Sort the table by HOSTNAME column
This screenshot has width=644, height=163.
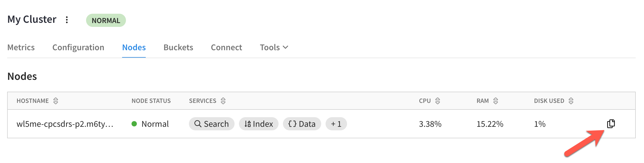(56, 101)
